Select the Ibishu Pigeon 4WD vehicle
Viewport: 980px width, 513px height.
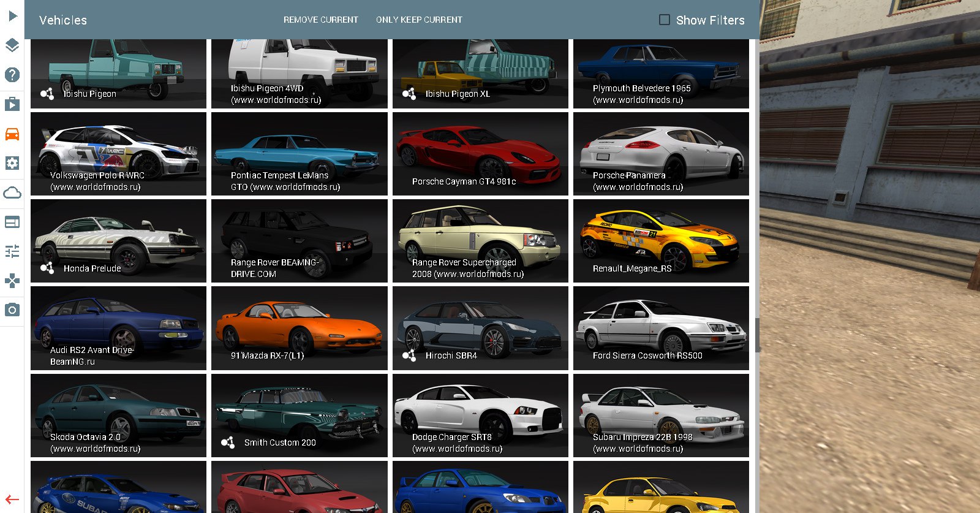[x=300, y=74]
